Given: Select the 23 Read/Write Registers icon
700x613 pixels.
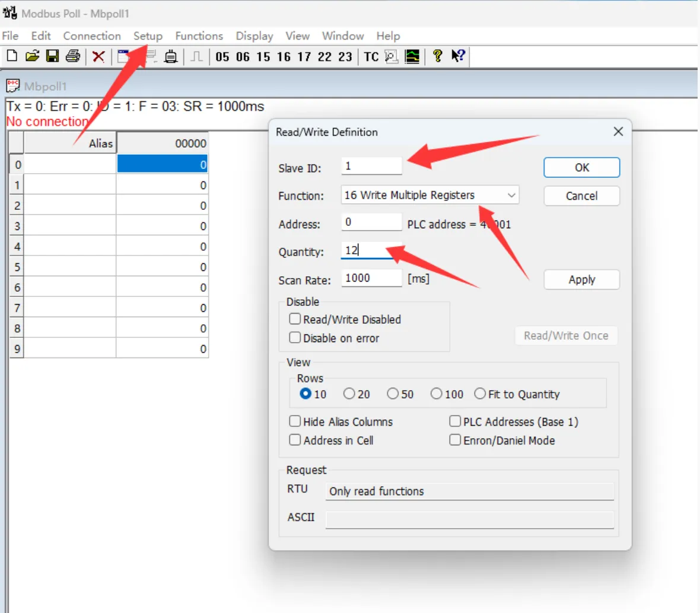Looking at the screenshot, I should click(345, 56).
